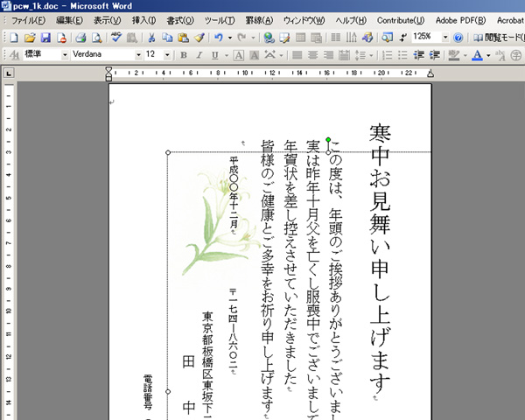The image size is (525, 420).
Task: Apply highlight color marker
Action: pos(453,55)
